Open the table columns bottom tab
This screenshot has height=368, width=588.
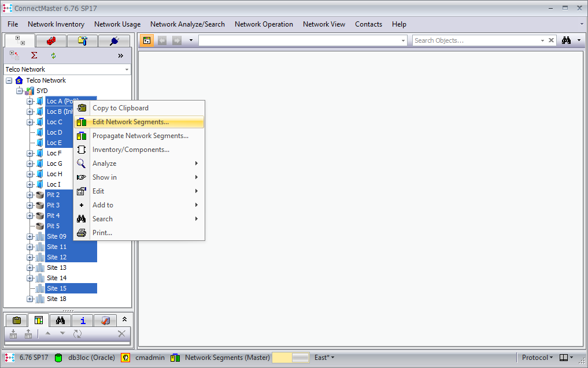click(39, 320)
